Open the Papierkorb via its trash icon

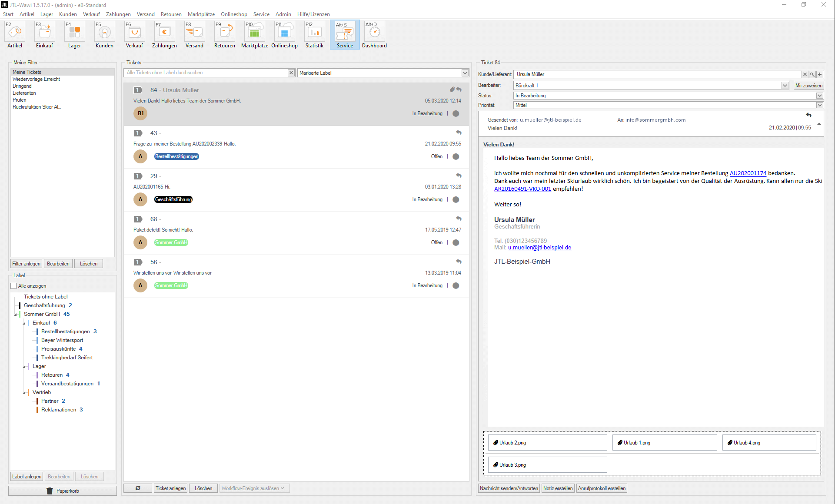click(50, 491)
